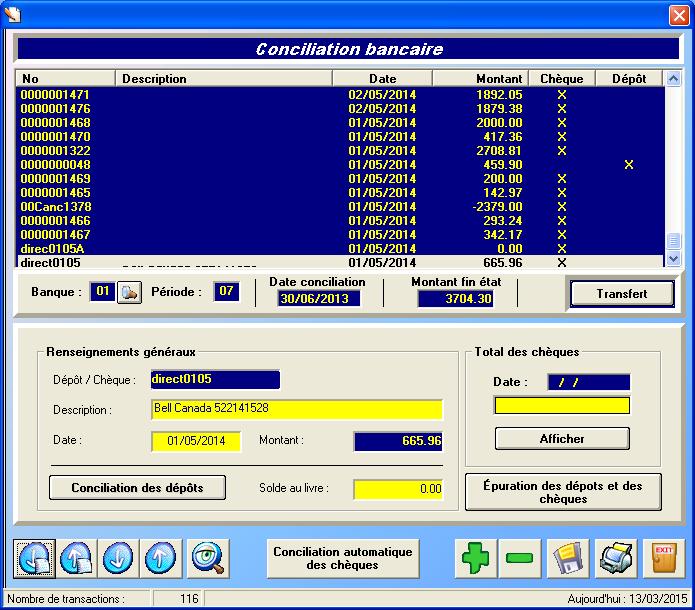The width and height of the screenshot is (695, 610).
Task: Add a new entry with green plus
Action: (x=476, y=558)
